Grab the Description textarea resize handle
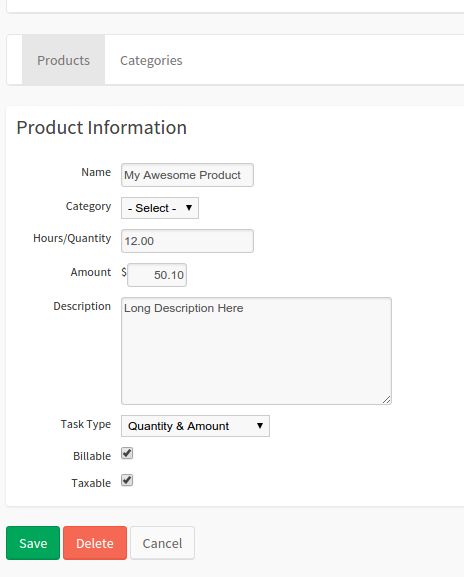The image size is (464, 577). tap(386, 400)
